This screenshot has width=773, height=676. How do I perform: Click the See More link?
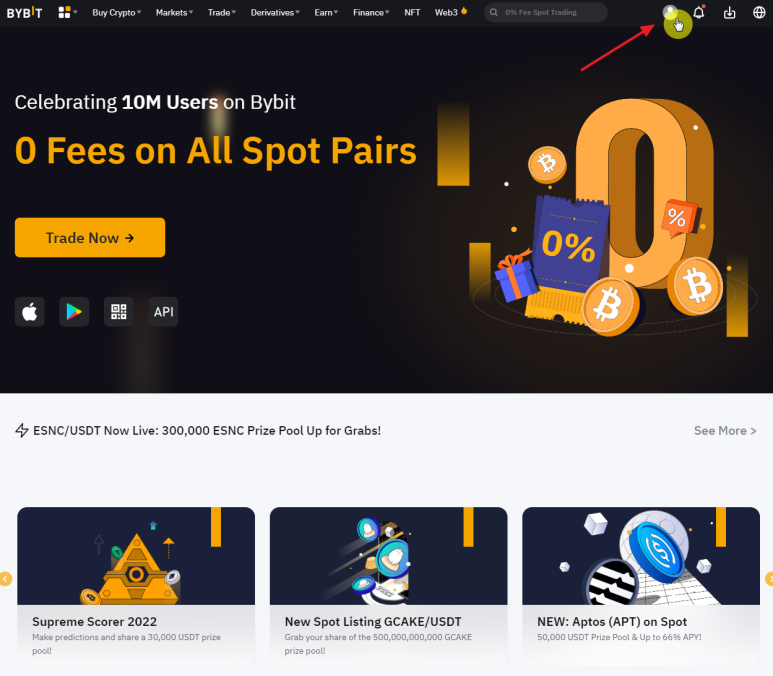[x=725, y=430]
